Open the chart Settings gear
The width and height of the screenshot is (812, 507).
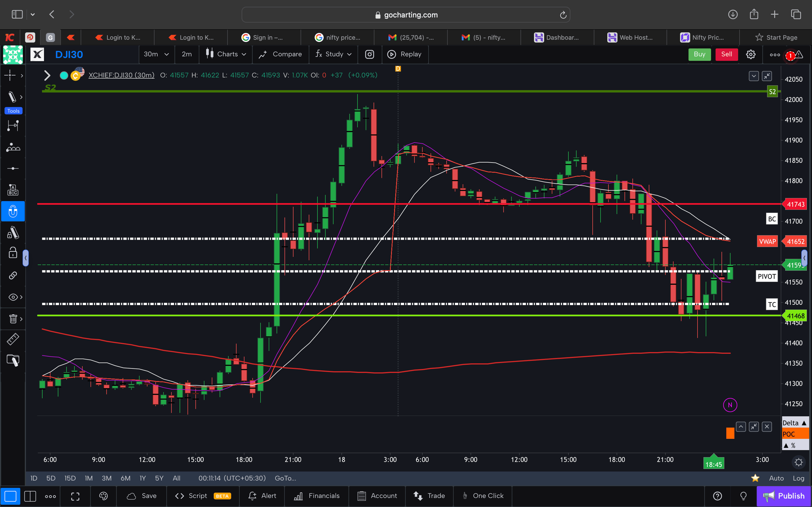tap(751, 54)
